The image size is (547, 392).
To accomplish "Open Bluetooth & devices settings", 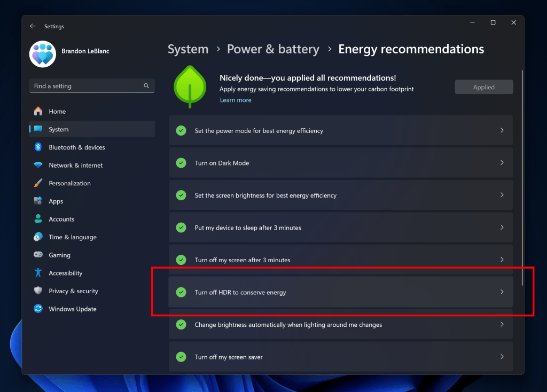I will [75, 147].
